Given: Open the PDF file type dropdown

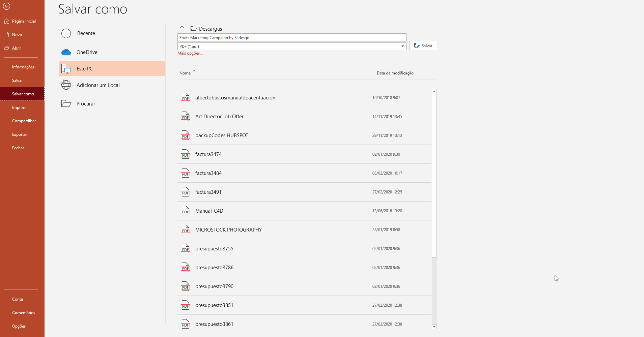Looking at the screenshot, I should pos(402,46).
